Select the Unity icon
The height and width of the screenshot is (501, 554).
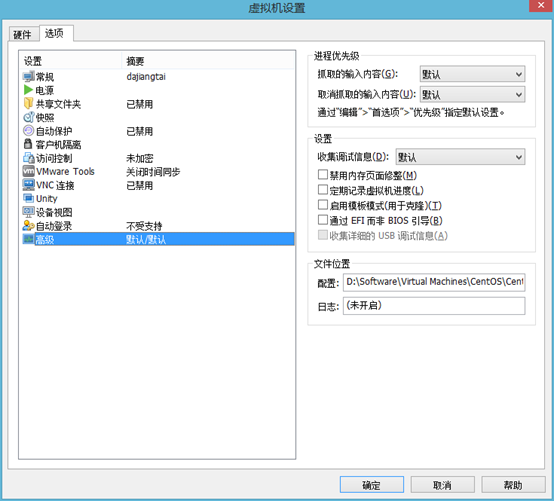pos(28,198)
